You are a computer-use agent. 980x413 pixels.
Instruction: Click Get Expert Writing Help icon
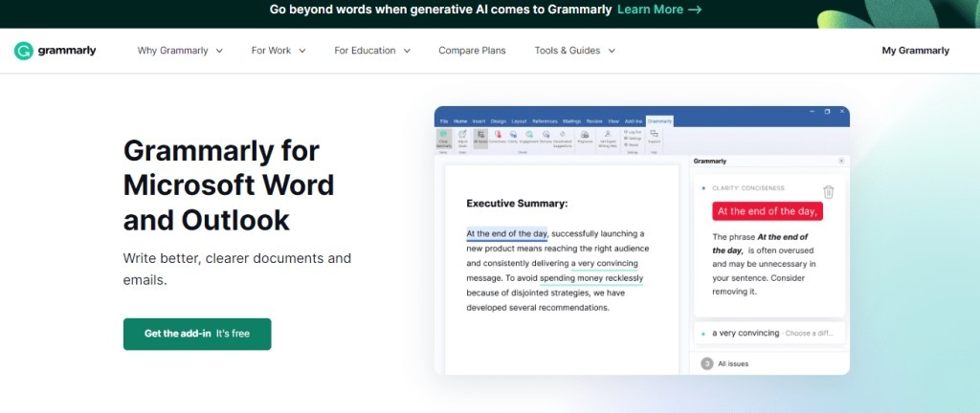608,138
